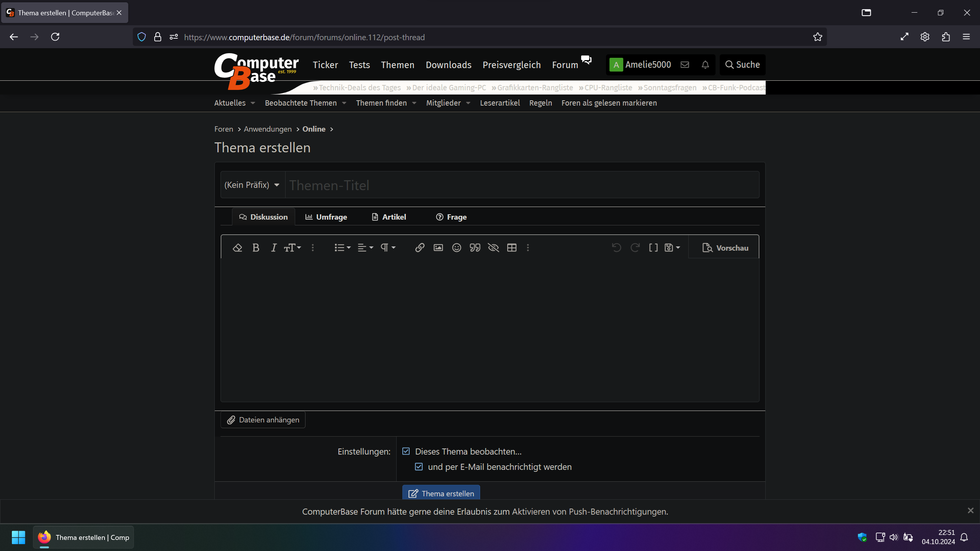Screen dimensions: 980x551
Task: Insert a spoiler with crossed-eye icon
Action: tap(493, 248)
